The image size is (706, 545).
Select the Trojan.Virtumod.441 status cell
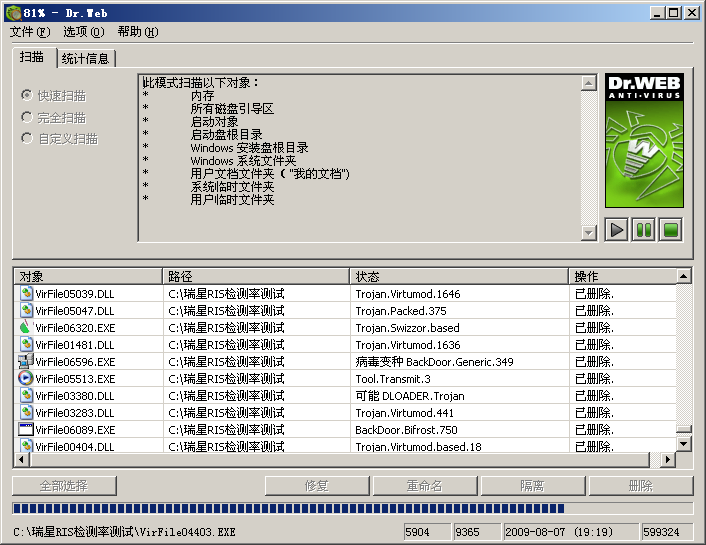[460, 413]
